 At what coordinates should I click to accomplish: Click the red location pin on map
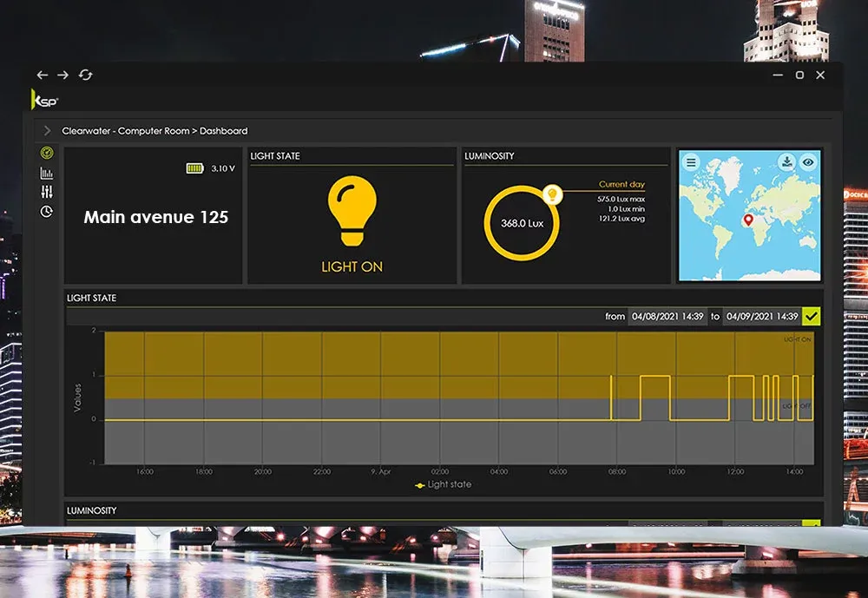[748, 220]
